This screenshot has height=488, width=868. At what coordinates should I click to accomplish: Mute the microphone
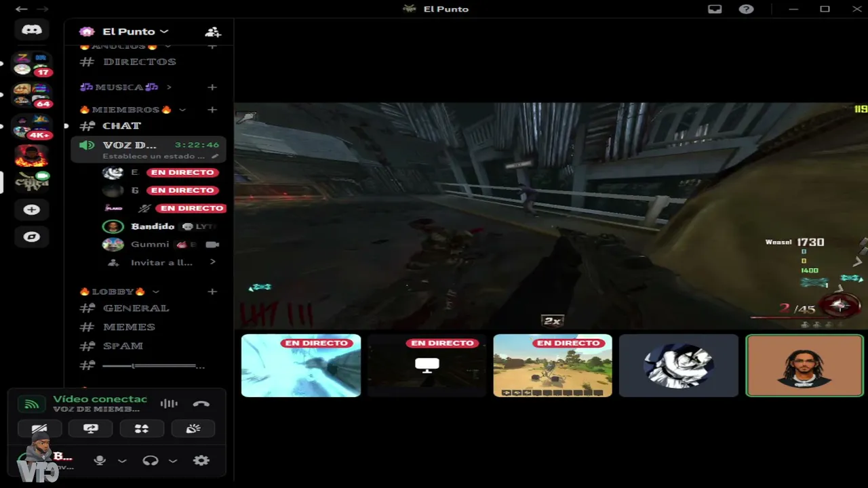tap(100, 460)
